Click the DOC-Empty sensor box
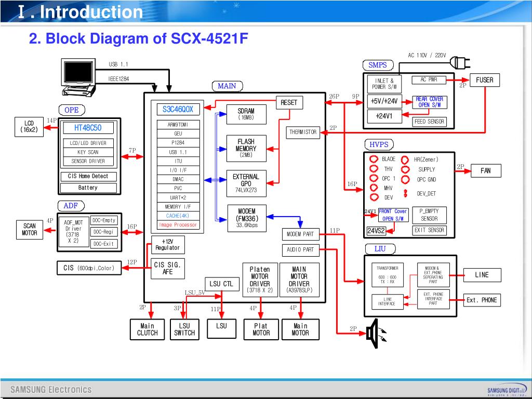 click(x=104, y=220)
